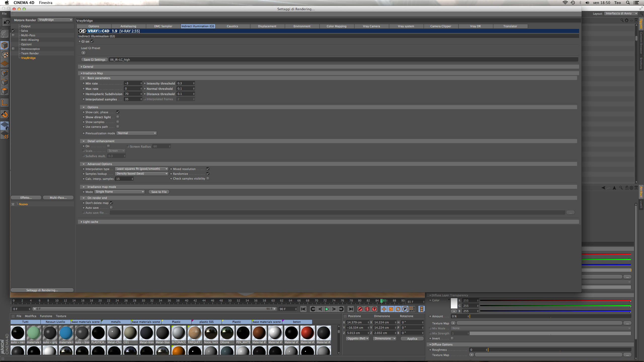Click the red record keyframe icon
The height and width of the screenshot is (362, 644).
point(360,309)
